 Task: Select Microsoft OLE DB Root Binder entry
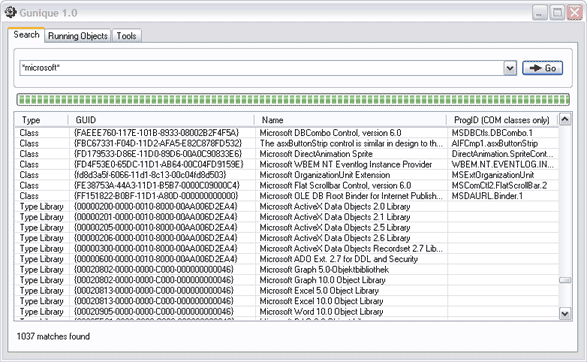[351, 196]
